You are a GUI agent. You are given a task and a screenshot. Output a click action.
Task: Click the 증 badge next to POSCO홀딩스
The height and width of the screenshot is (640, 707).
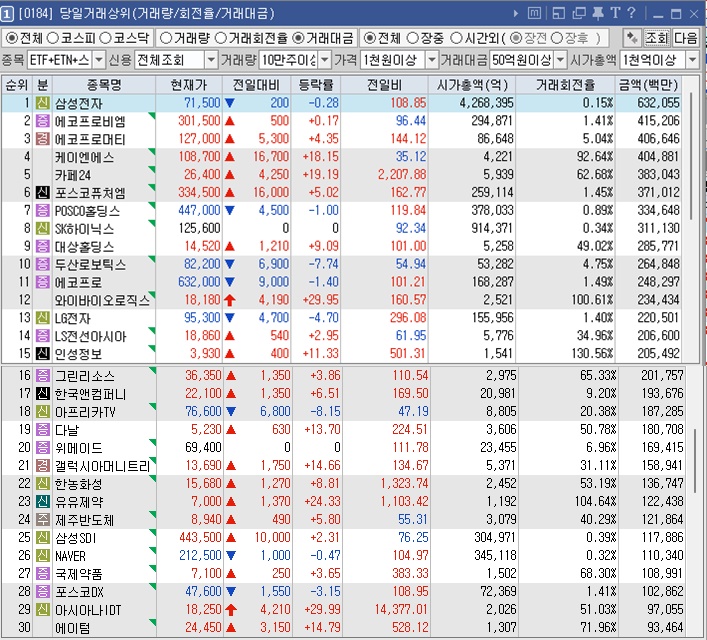click(x=42, y=211)
